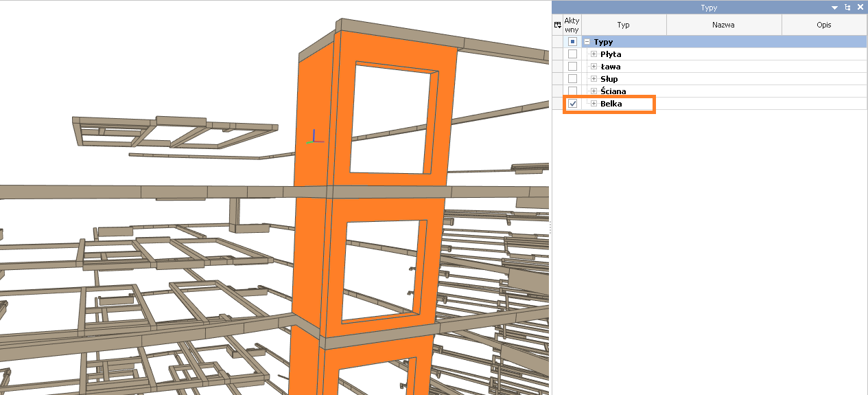The height and width of the screenshot is (395, 868).
Task: Click the Opis column header
Action: point(823,25)
